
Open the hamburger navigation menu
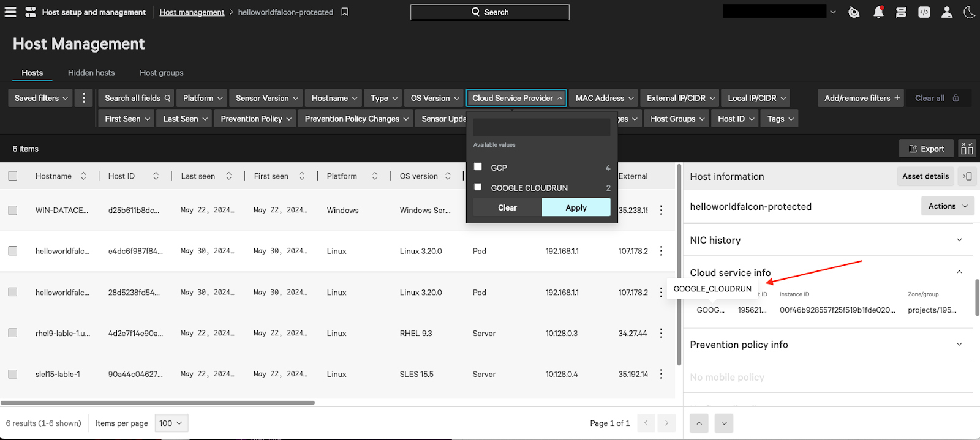click(x=10, y=12)
